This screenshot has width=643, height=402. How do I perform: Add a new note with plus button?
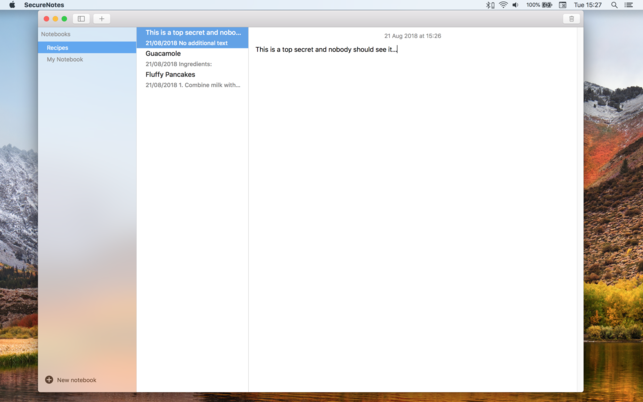pyautogui.click(x=101, y=18)
